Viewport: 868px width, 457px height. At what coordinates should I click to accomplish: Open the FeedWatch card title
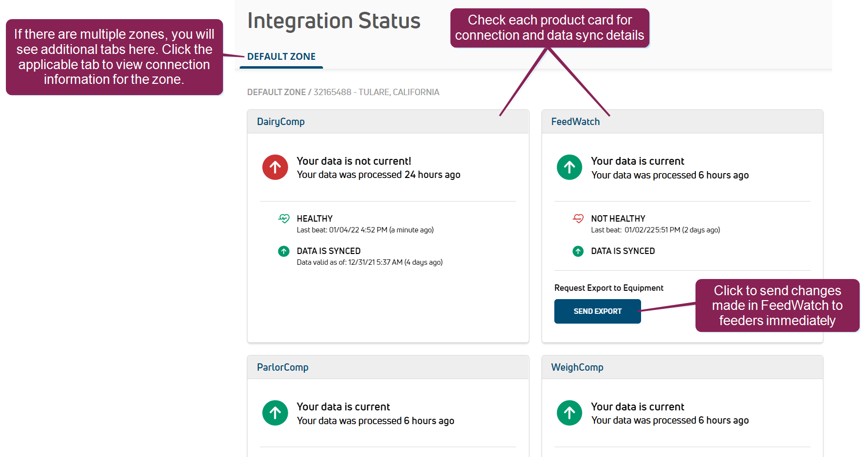click(575, 122)
